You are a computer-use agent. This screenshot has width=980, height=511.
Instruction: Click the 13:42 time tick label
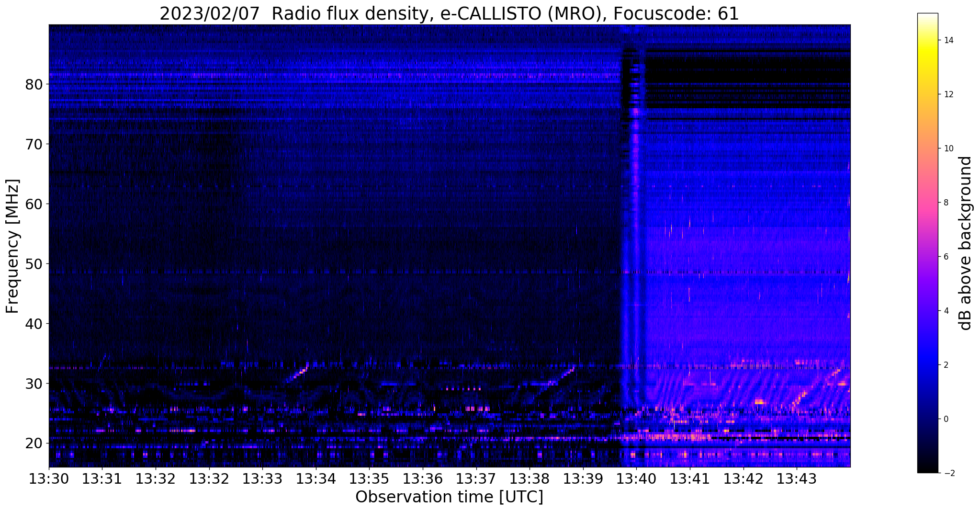click(x=743, y=478)
